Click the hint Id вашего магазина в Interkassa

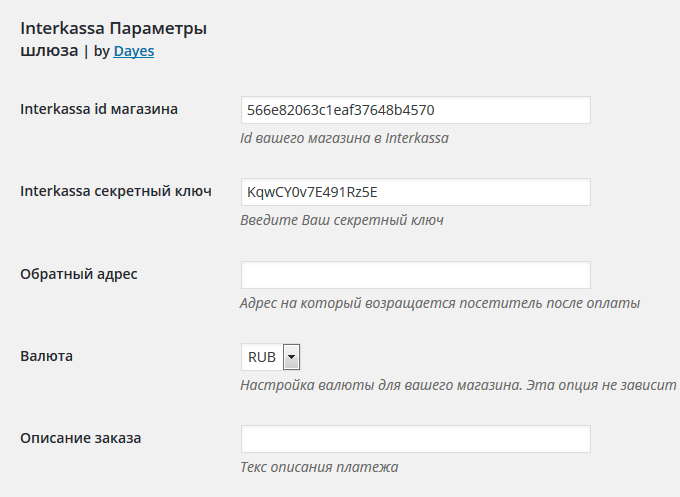(x=344, y=138)
